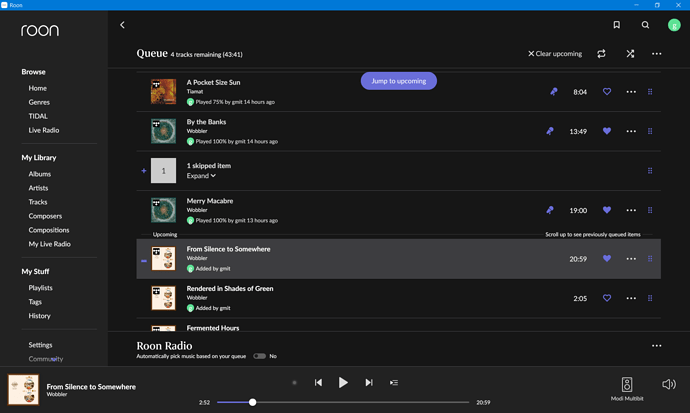
Task: Toggle favorite heart for A Pocket Size Sun
Action: click(x=607, y=91)
